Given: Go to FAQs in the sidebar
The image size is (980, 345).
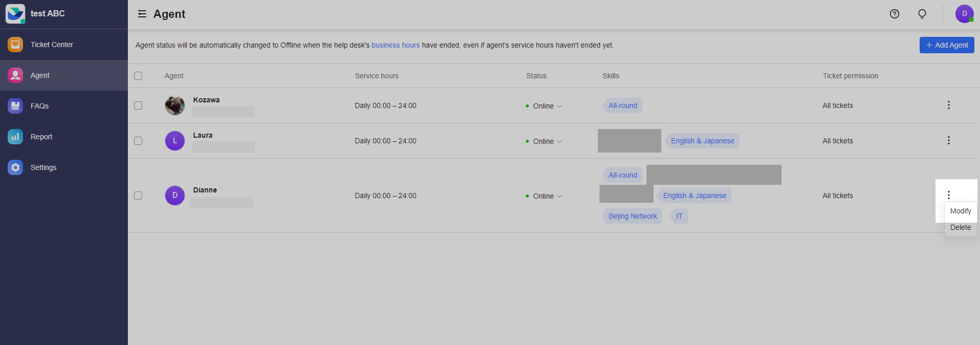Looking at the screenshot, I should [x=64, y=106].
